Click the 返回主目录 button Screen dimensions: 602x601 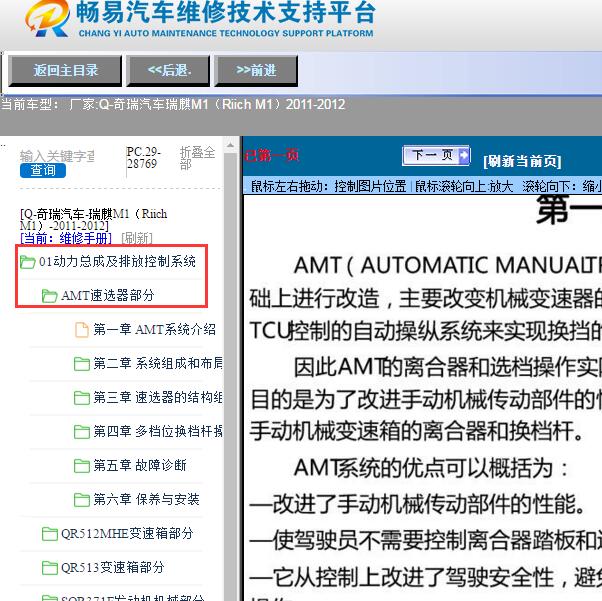65,71
